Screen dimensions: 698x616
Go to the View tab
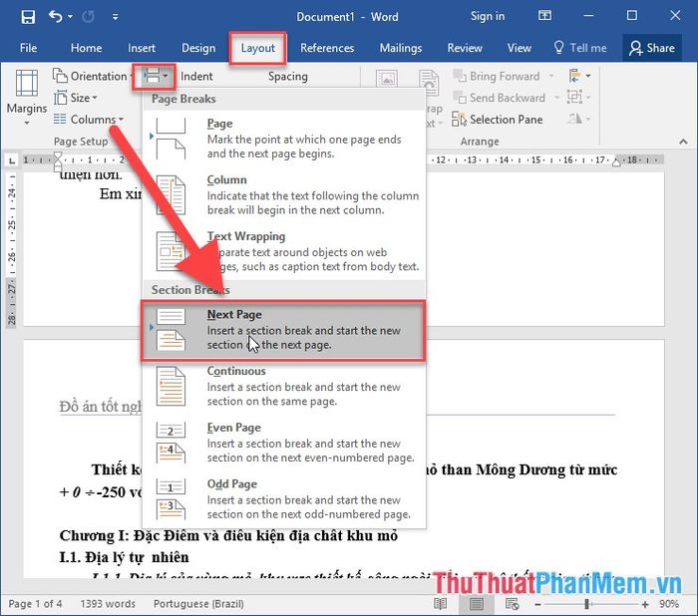tap(520, 48)
